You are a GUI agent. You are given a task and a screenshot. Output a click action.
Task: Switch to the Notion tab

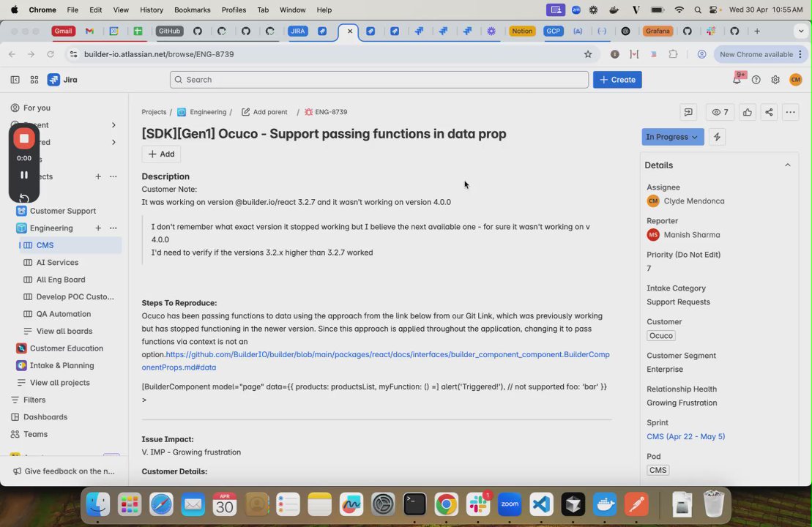click(522, 31)
